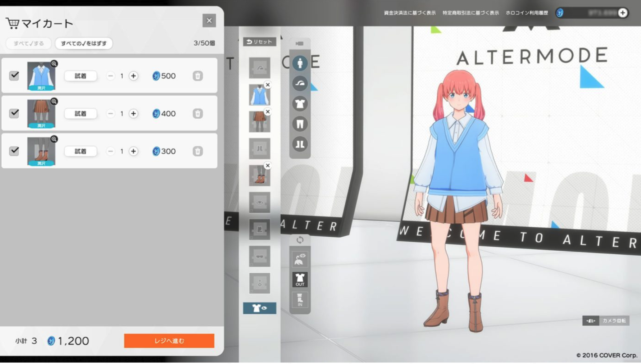The height and width of the screenshot is (364, 641).
Task: Click the カメラ回転 camera rotation button
Action: 606,320
